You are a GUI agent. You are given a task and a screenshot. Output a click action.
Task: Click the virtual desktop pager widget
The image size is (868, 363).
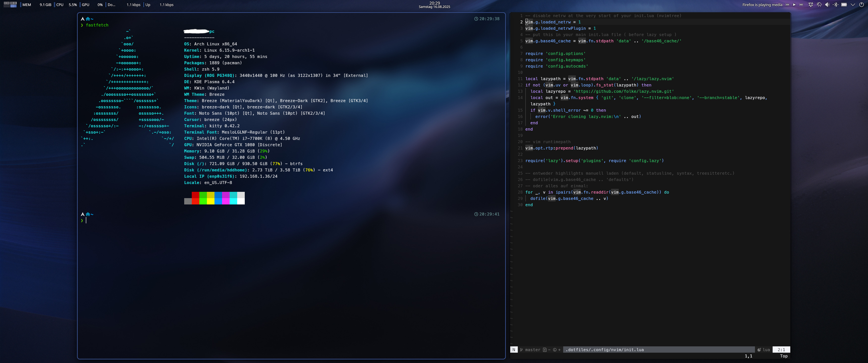tap(10, 4)
